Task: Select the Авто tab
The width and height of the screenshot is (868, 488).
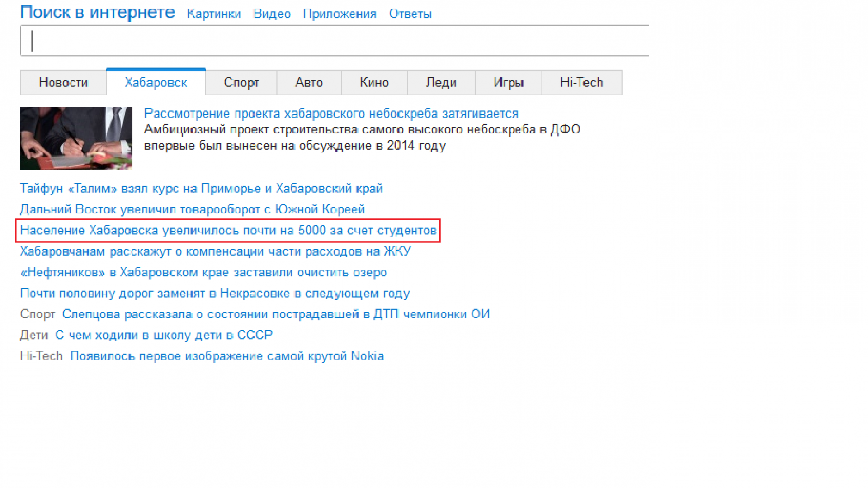Action: [x=309, y=82]
